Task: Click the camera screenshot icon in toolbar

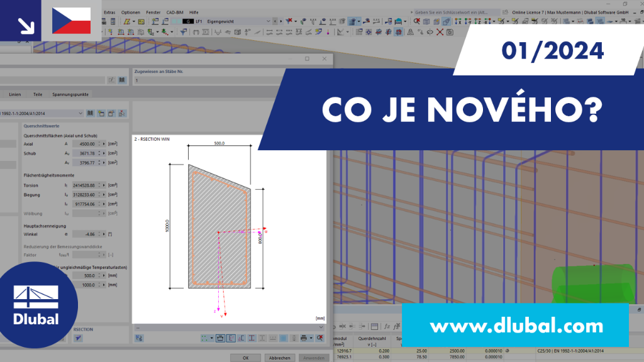Action: point(450,32)
